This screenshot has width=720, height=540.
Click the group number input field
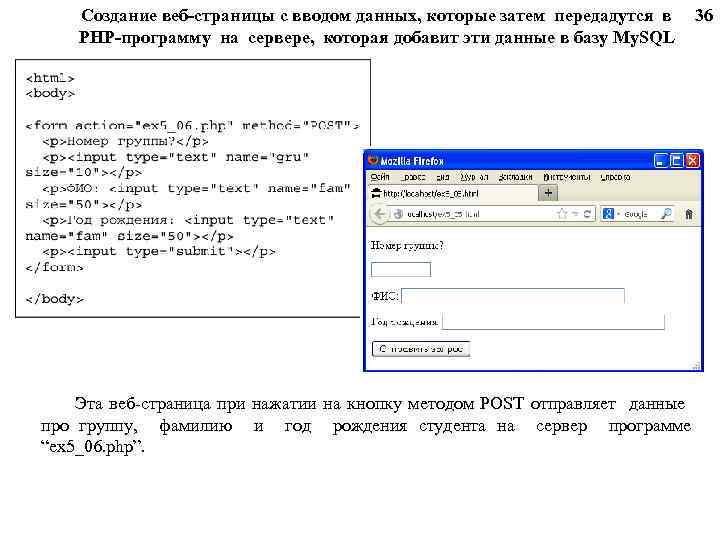coord(401,270)
